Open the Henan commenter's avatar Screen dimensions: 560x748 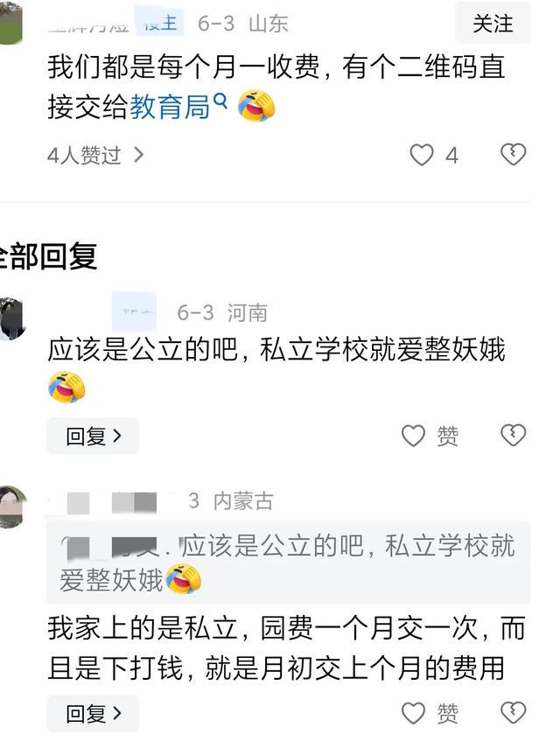click(x=11, y=318)
